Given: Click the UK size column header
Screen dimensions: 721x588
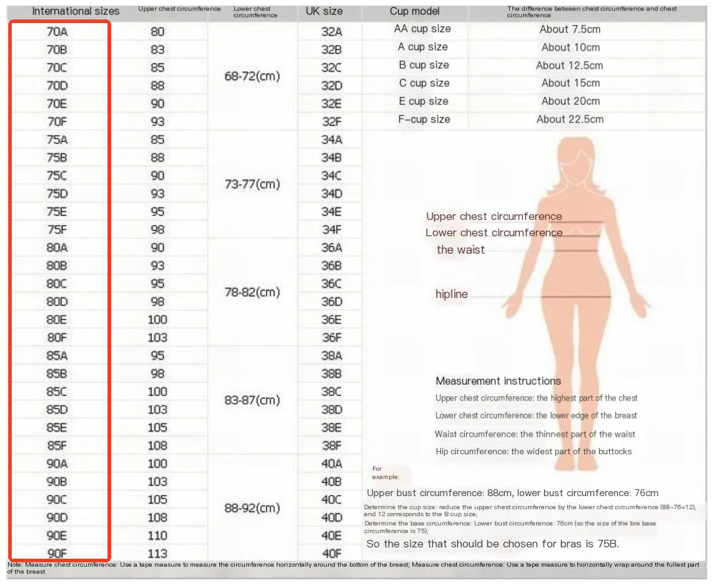Looking at the screenshot, I should point(324,11).
